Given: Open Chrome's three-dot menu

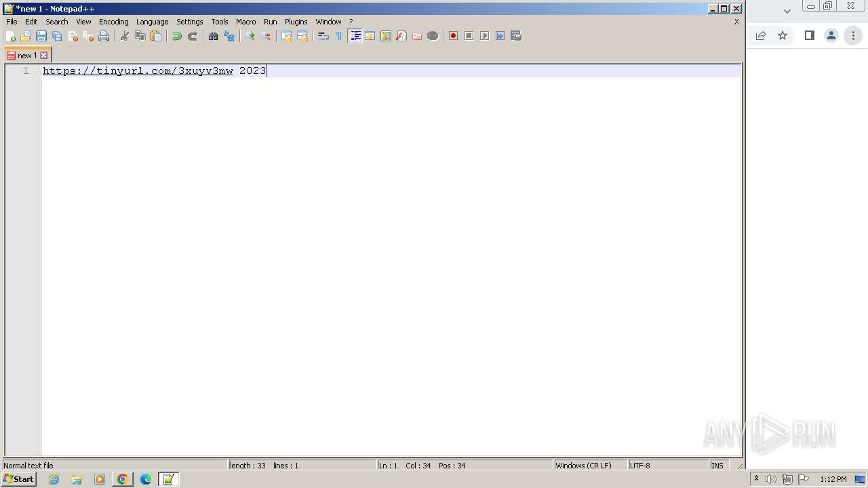Looking at the screenshot, I should (854, 36).
